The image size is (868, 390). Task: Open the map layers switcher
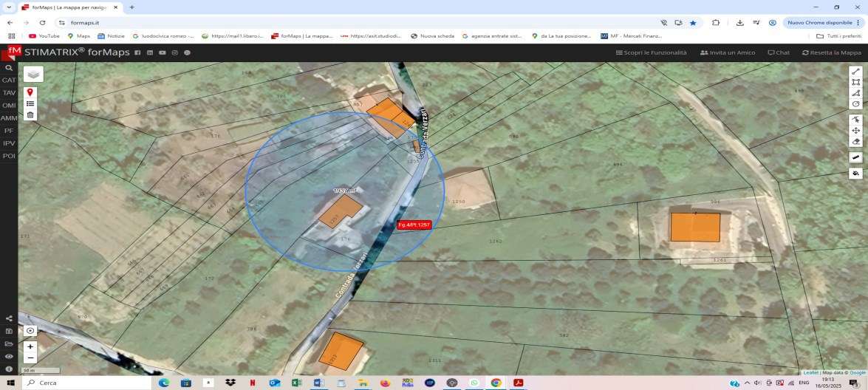33,74
